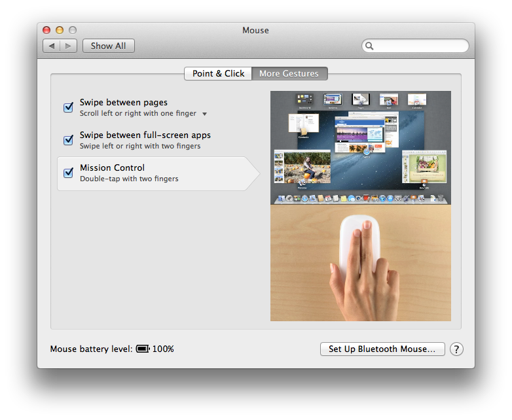This screenshot has height=420, width=512.
Task: Focus the search field in the toolbar
Action: point(415,46)
